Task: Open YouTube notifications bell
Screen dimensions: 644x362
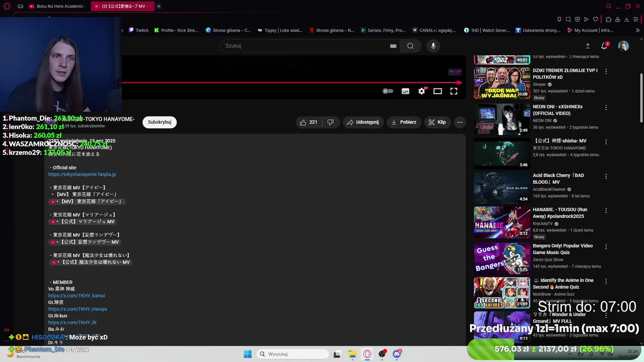Action: pos(604,46)
